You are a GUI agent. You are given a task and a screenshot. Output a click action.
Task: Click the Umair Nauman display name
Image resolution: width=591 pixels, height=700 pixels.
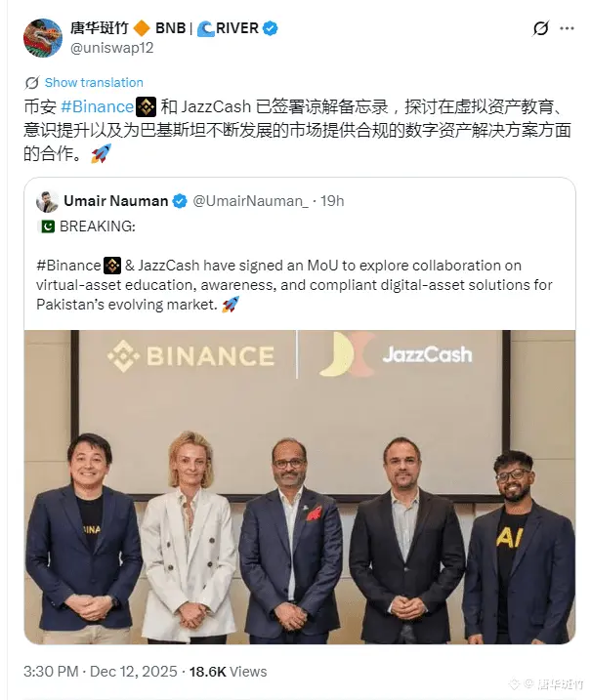pos(116,201)
